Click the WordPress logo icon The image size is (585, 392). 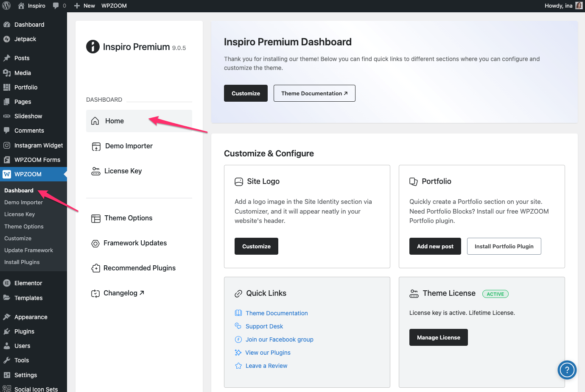point(6,6)
